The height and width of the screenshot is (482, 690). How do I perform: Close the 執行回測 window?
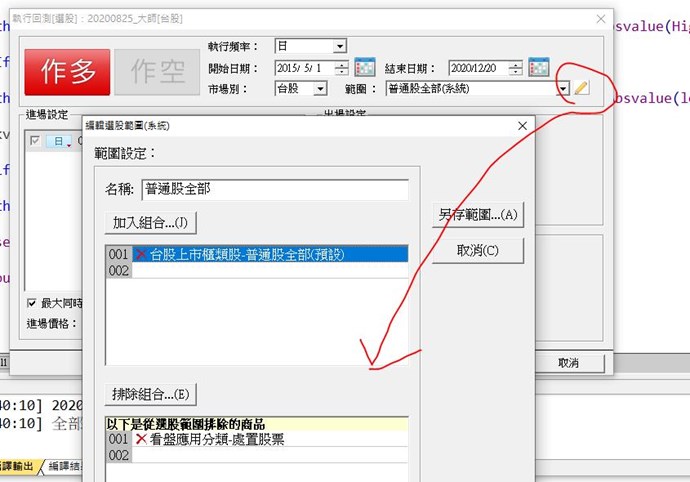[x=600, y=19]
